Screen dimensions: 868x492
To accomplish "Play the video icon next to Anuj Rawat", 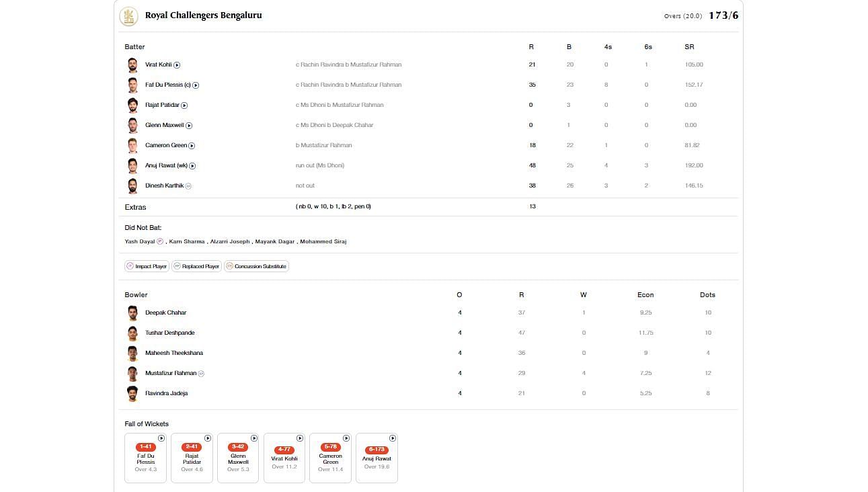I will click(x=192, y=166).
